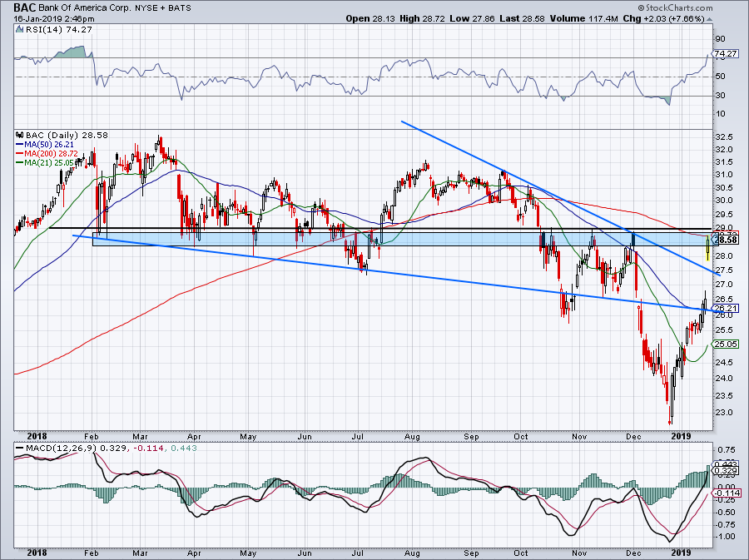The image size is (749, 560).
Task: Click the 10 level label on the RSI axis
Action: [721, 114]
